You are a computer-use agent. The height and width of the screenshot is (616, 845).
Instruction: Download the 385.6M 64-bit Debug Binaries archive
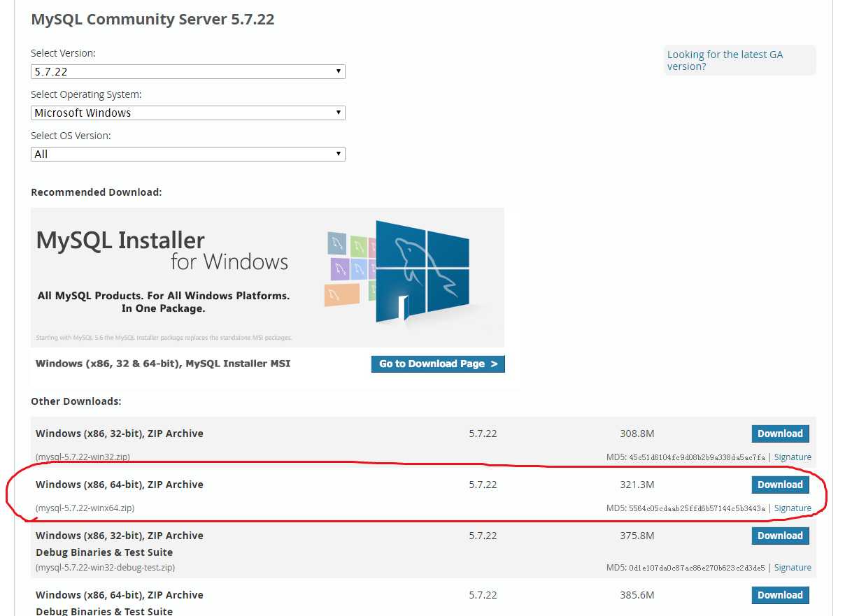780,595
